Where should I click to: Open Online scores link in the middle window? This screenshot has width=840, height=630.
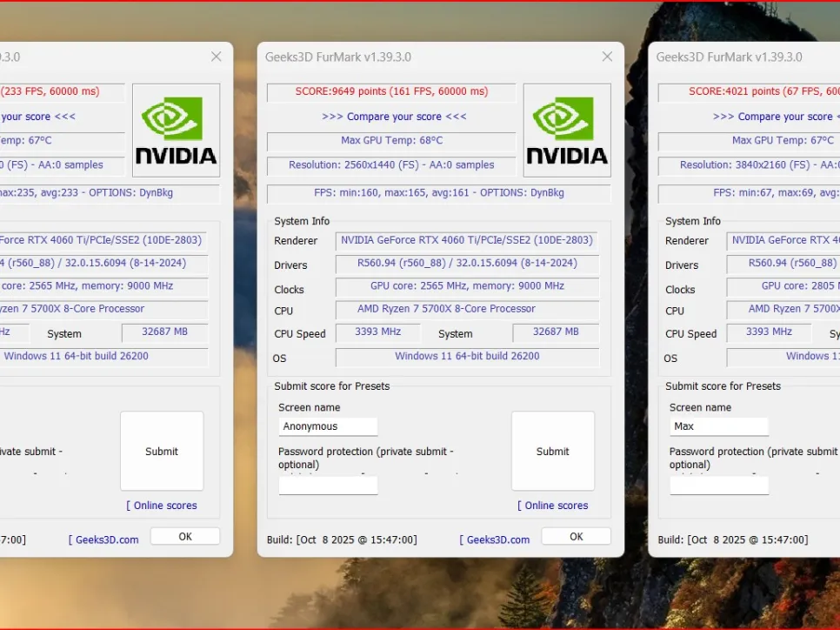pyautogui.click(x=552, y=506)
